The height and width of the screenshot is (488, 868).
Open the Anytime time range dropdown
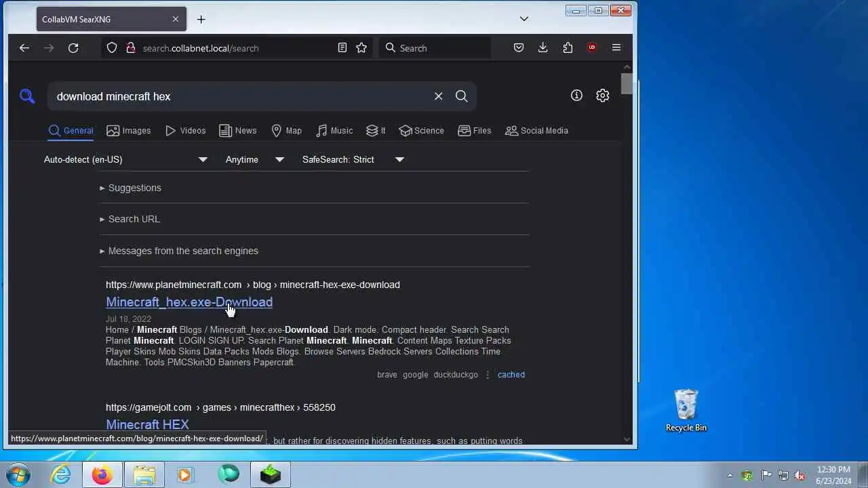[254, 159]
